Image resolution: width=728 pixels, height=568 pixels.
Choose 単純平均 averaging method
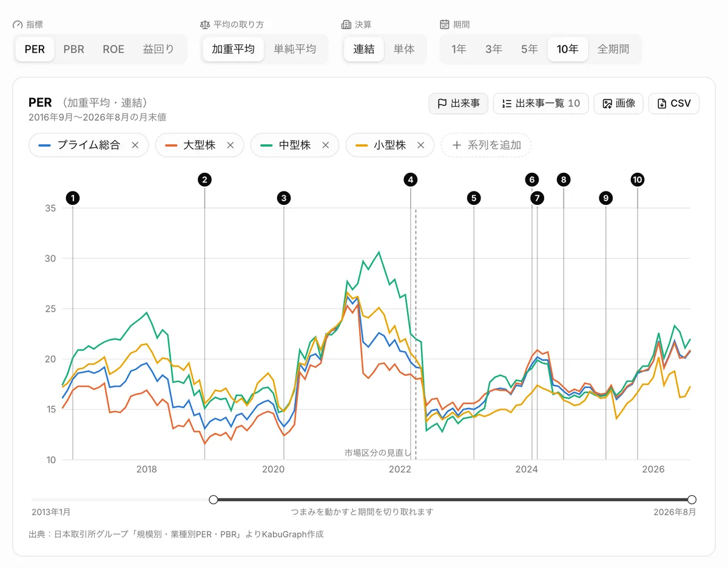pyautogui.click(x=295, y=49)
